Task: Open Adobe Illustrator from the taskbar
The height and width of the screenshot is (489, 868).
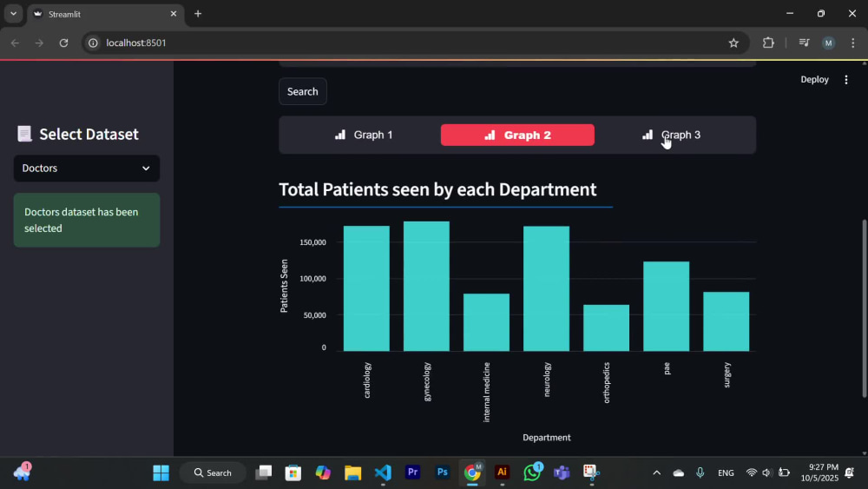Action: pos(502,472)
